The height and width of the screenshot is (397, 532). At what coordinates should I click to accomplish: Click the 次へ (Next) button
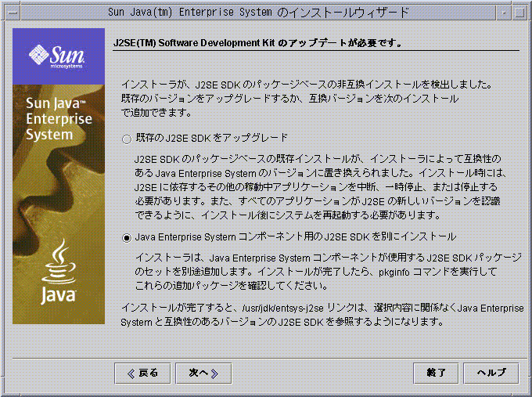pos(203,374)
